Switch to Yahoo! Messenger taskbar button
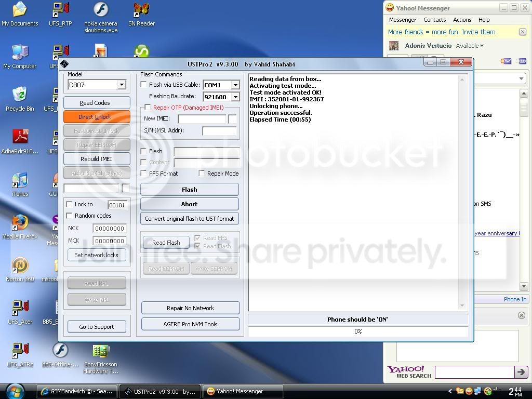The height and width of the screenshot is (399, 532). [243, 391]
